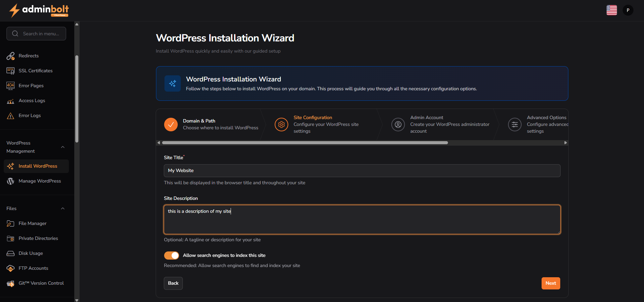Open Git Version Control menu item
The image size is (644, 302).
36,283
